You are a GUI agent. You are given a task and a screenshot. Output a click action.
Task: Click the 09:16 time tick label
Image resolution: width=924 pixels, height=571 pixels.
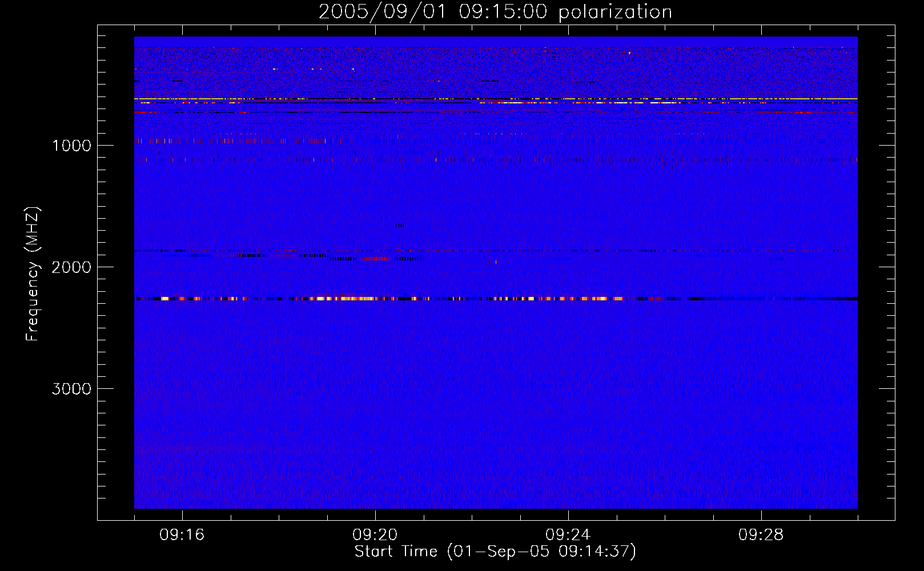pyautogui.click(x=182, y=535)
